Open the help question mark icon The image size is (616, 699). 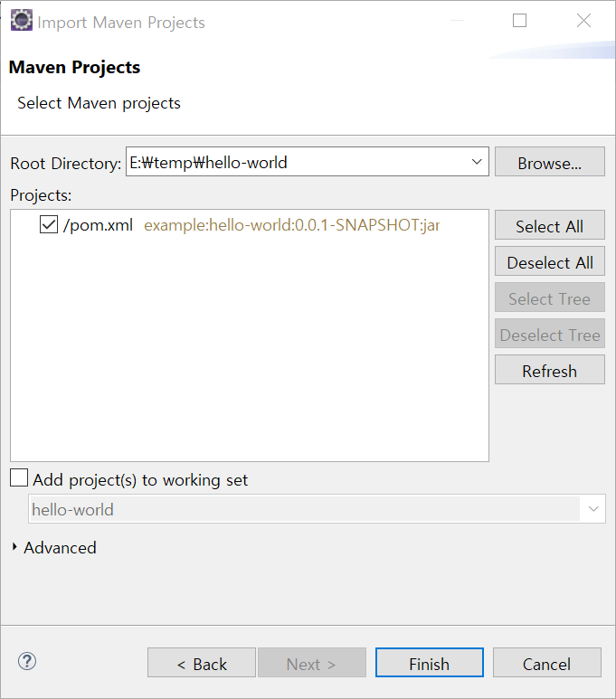(27, 661)
